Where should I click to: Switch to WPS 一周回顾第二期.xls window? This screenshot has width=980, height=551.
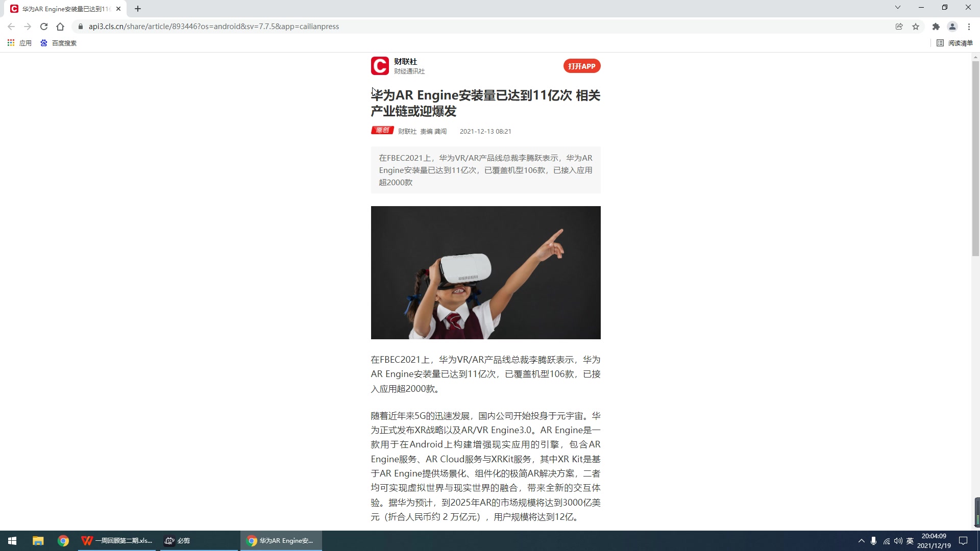[117, 541]
